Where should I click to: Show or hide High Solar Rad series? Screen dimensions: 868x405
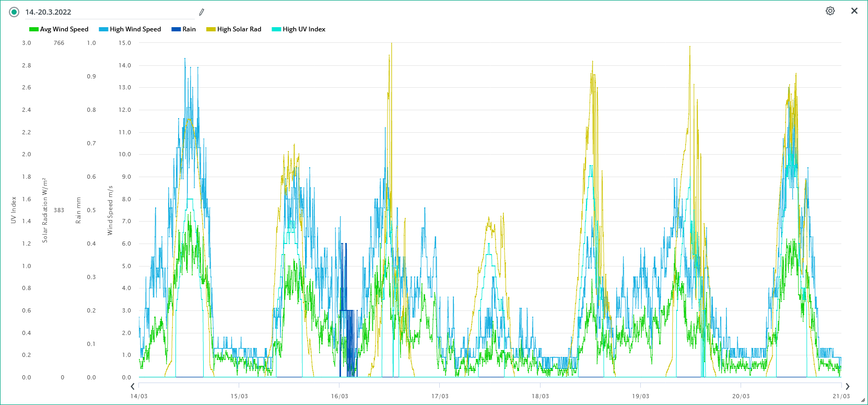coord(239,29)
